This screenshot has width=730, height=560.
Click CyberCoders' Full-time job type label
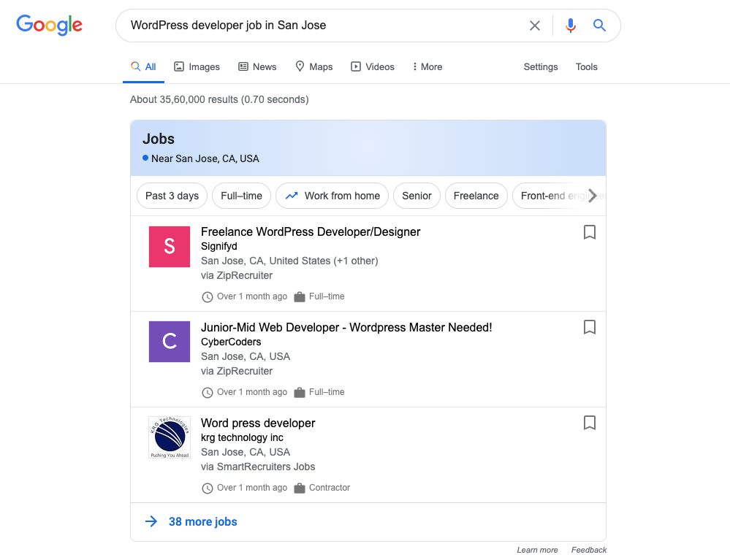click(x=327, y=392)
